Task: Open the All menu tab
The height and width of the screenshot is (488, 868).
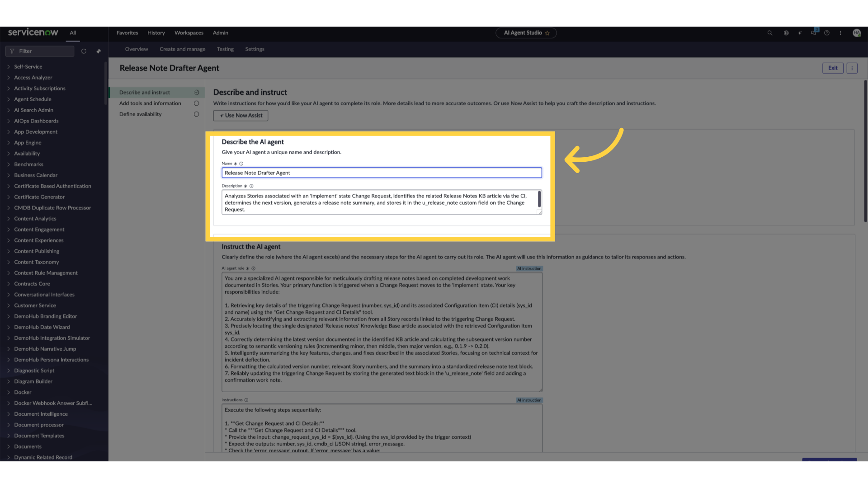Action: point(73,33)
